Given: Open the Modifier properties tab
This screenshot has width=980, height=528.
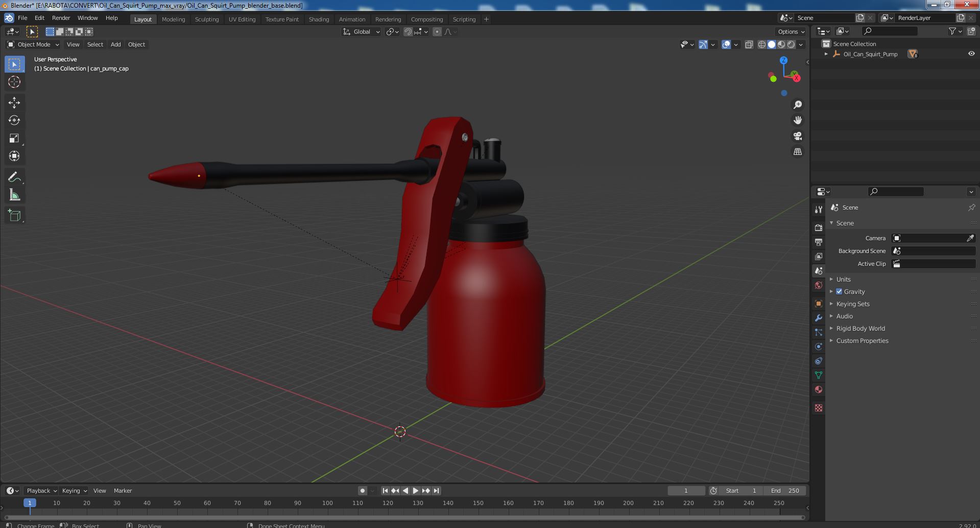Looking at the screenshot, I should pyautogui.click(x=819, y=318).
